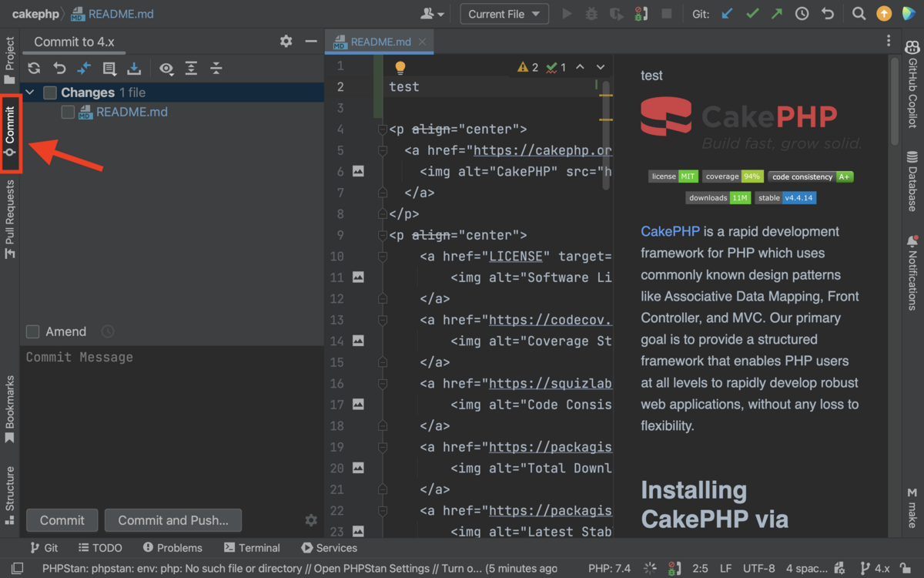This screenshot has height=578, width=924.
Task: Close the README.md editor tab
Action: tap(423, 42)
